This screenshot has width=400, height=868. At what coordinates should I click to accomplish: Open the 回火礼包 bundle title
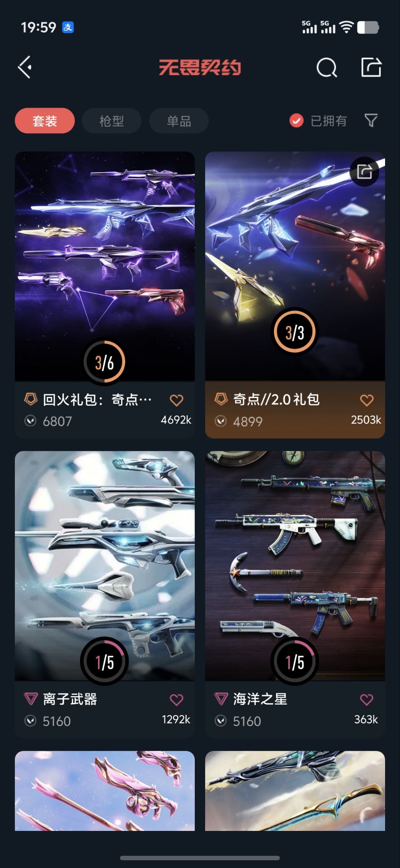tap(97, 400)
